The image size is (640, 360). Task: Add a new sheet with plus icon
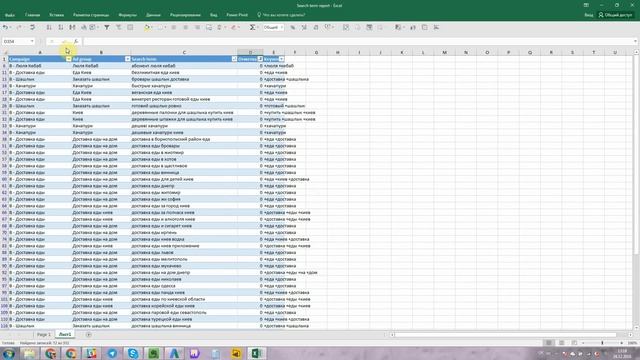pos(89,335)
